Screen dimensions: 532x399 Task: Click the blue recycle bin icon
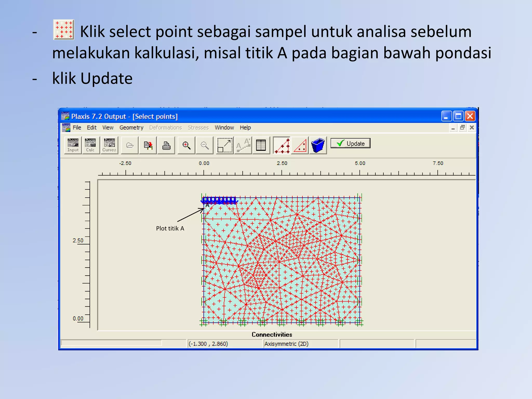click(x=318, y=145)
